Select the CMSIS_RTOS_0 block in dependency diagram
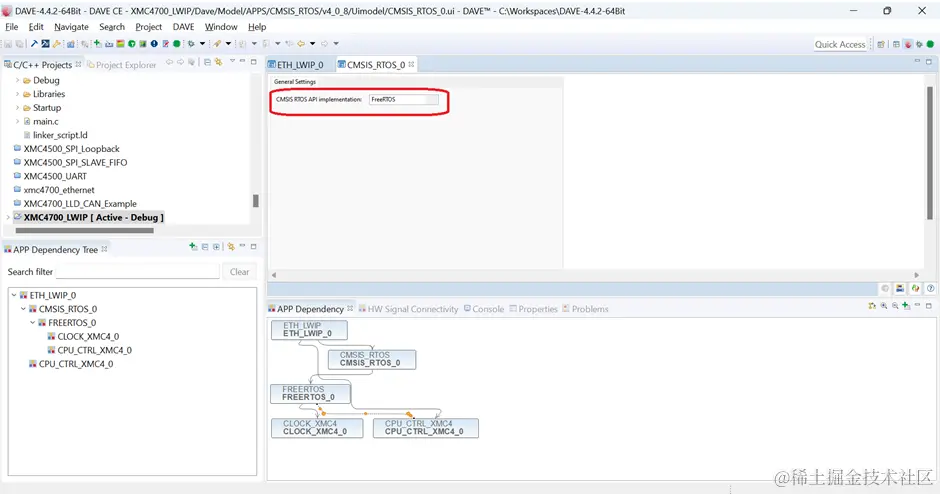The width and height of the screenshot is (940, 494). (372, 359)
